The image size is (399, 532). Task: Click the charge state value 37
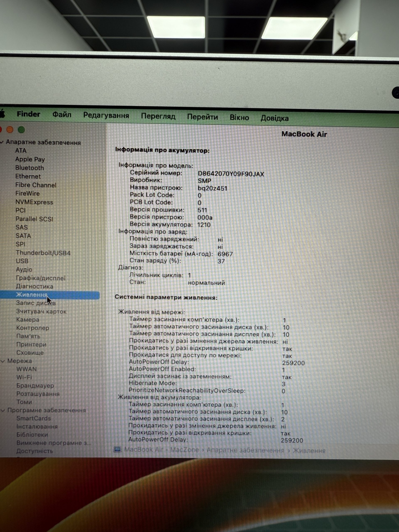pyautogui.click(x=221, y=261)
